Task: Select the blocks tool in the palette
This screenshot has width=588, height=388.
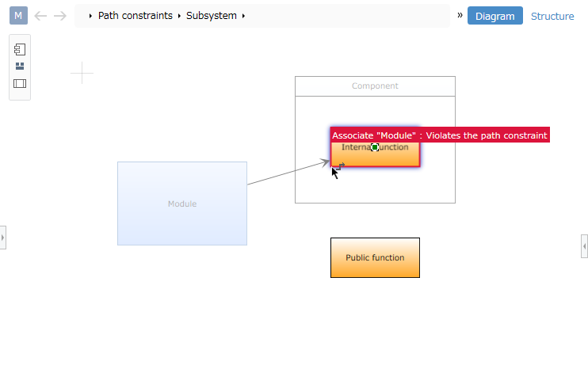Action: point(20,67)
